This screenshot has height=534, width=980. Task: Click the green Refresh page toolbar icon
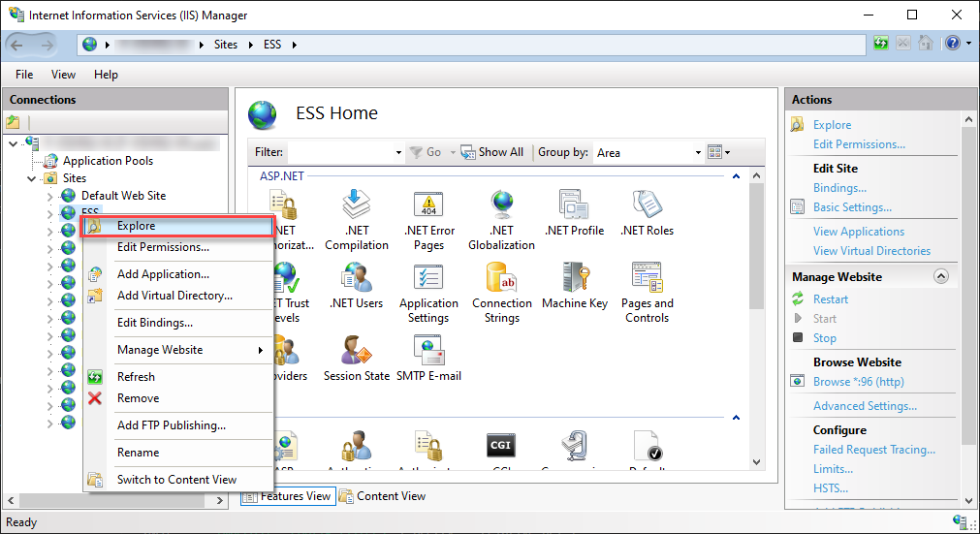(880, 43)
